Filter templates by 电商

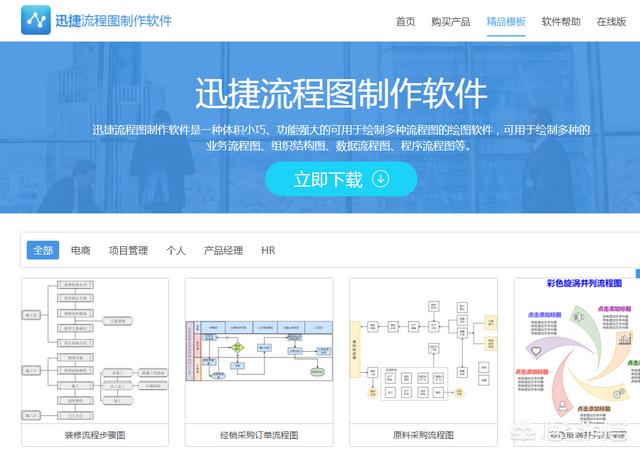[80, 250]
